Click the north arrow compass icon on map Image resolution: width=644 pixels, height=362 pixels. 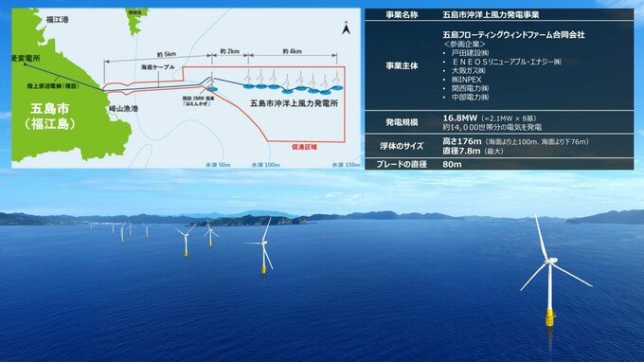click(346, 28)
